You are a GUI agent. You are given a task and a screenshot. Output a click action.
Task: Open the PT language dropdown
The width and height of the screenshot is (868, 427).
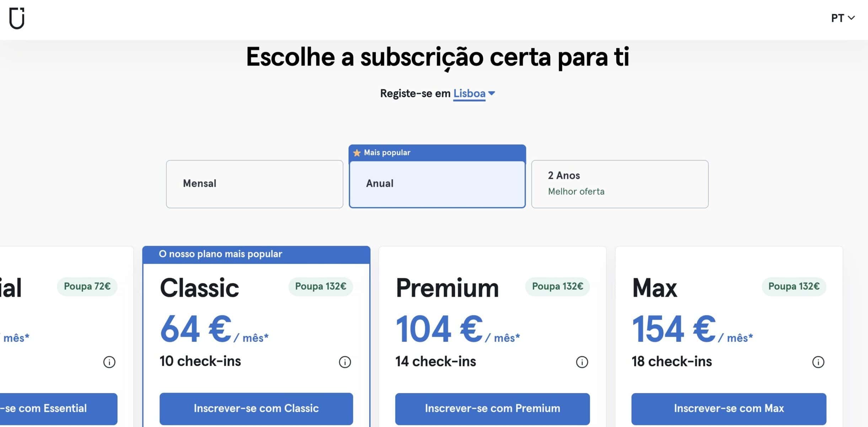[842, 18]
